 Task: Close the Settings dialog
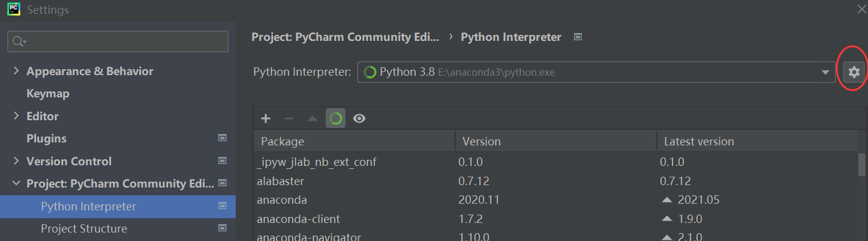click(x=861, y=8)
